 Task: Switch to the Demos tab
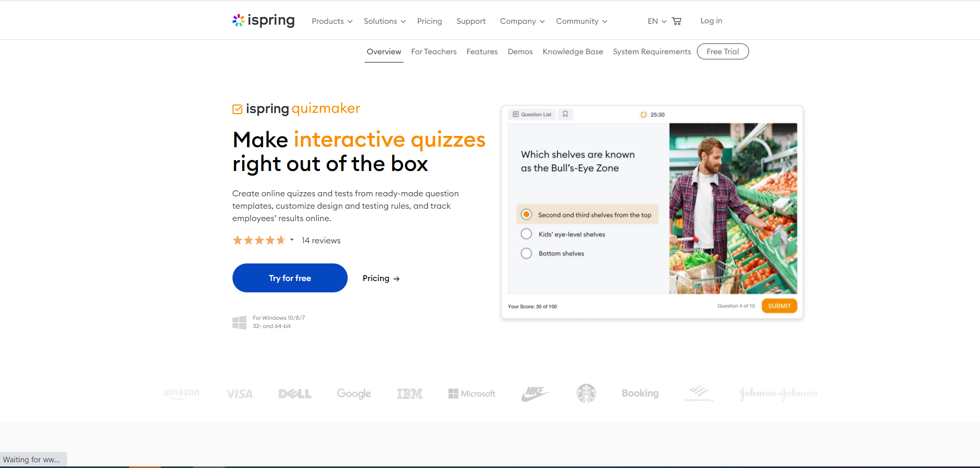(x=520, y=52)
